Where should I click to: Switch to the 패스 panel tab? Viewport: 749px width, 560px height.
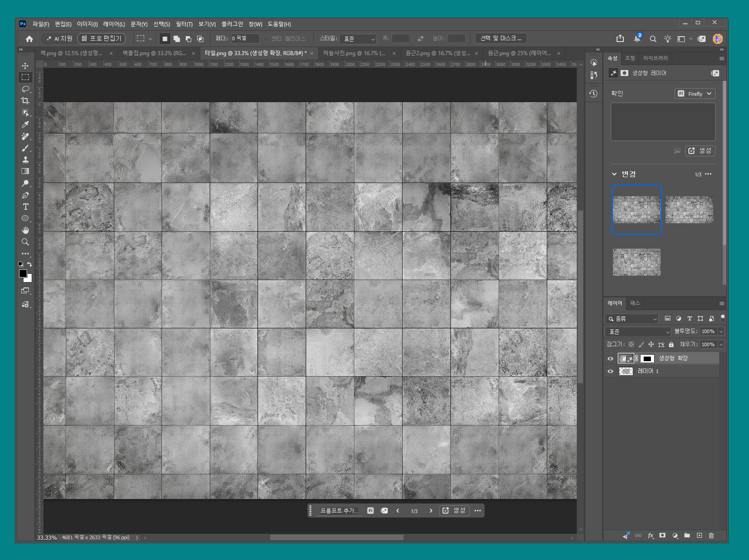pos(635,303)
